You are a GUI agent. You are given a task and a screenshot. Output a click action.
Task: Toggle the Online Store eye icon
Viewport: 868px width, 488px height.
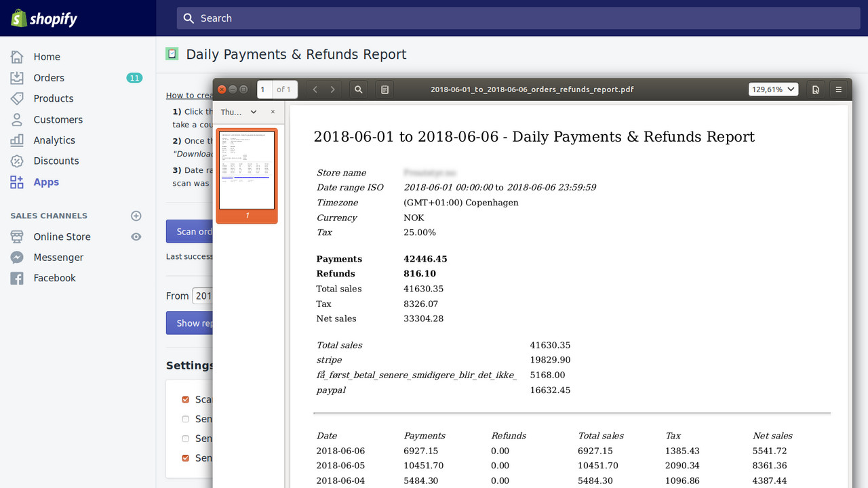(x=136, y=237)
